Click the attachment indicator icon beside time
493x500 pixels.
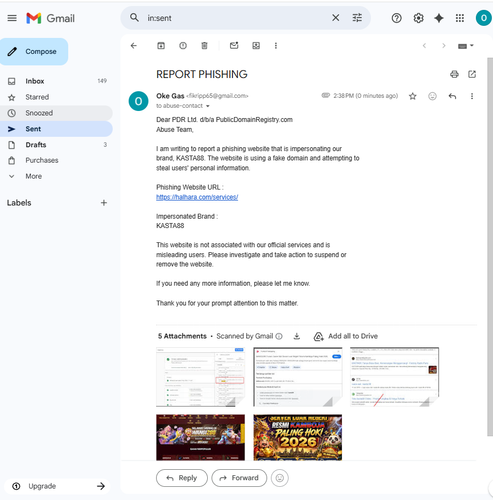(x=325, y=96)
